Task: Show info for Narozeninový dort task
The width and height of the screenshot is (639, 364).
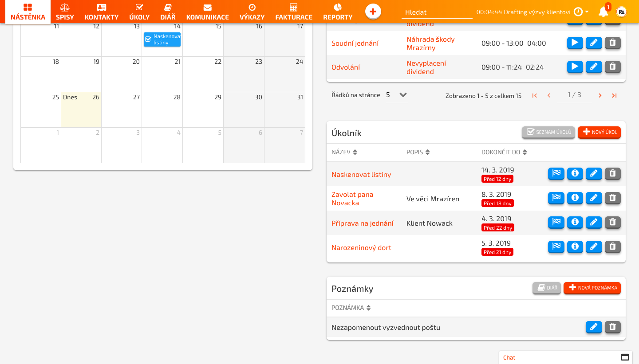Action: click(575, 247)
